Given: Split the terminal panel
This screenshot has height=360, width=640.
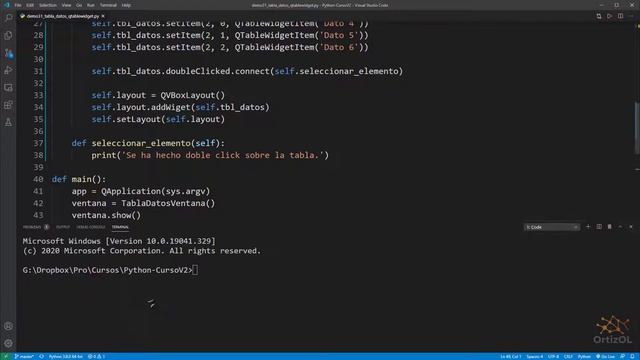Looking at the screenshot, I should pyautogui.click(x=599, y=227).
